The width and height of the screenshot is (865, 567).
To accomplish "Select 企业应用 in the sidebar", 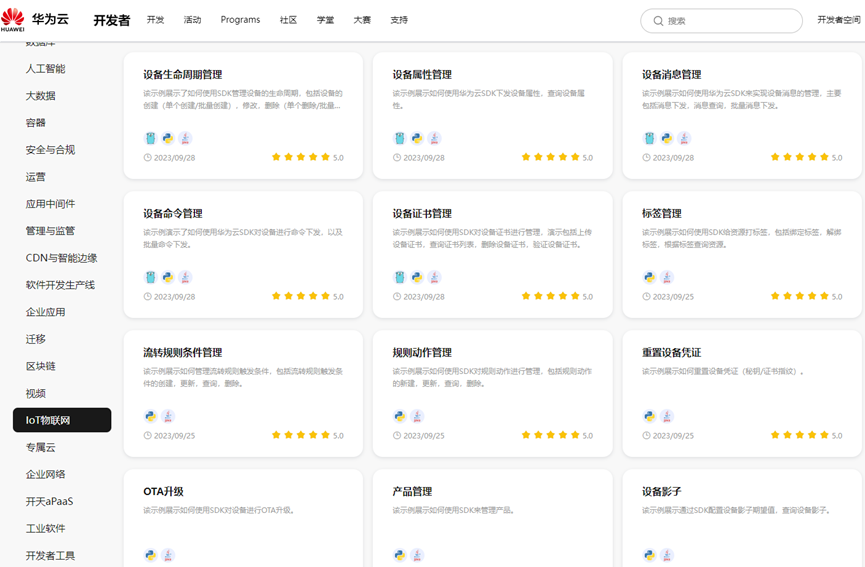I will (x=45, y=312).
